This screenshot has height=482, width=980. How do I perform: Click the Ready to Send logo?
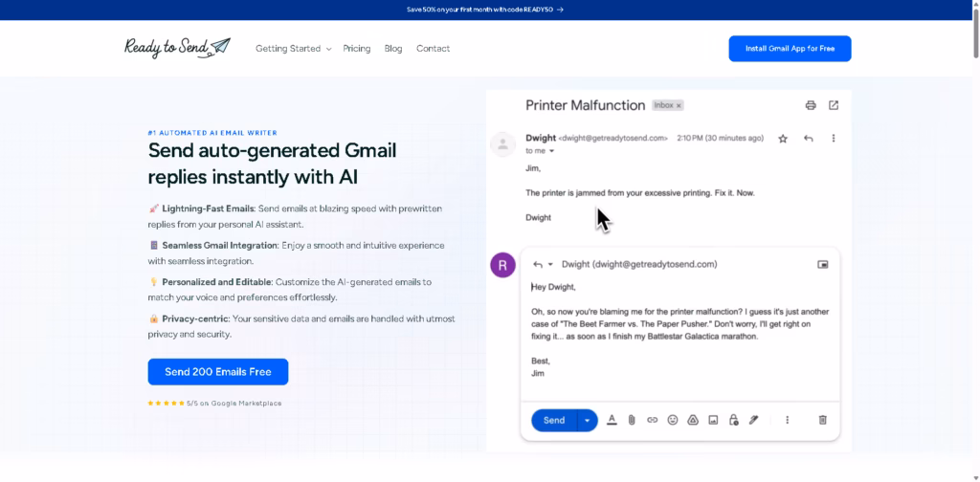[177, 48]
